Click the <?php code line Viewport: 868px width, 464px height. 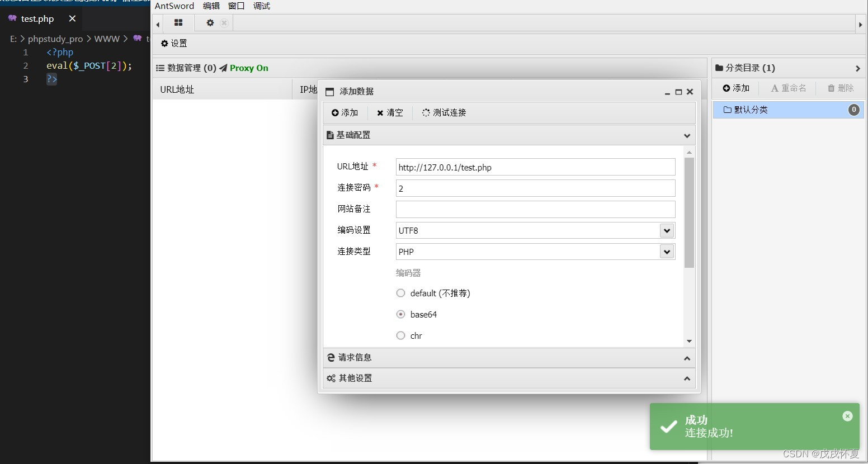60,53
